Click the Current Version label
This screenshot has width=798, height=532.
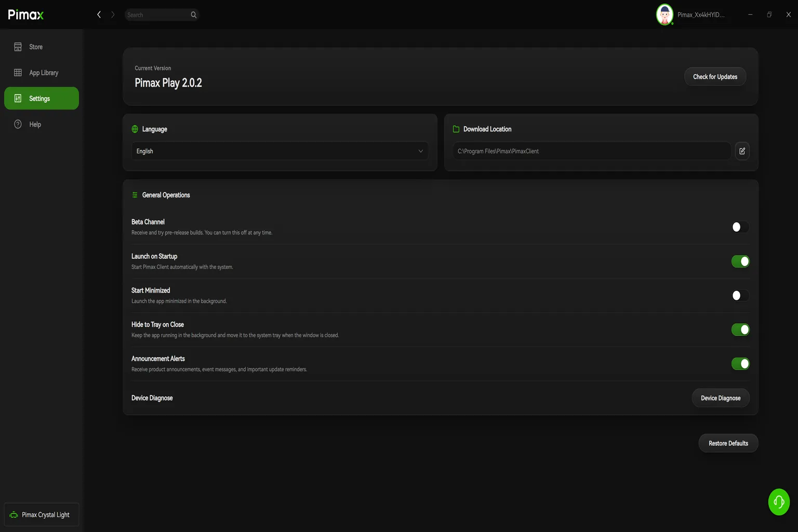tap(153, 68)
